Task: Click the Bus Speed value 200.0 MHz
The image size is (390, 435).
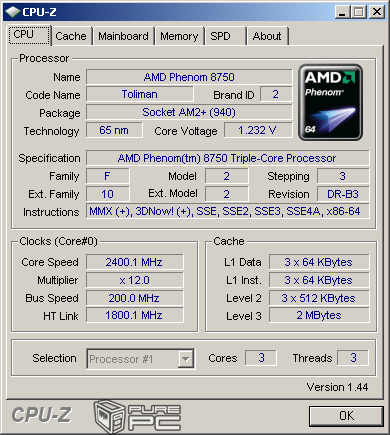Action: [x=134, y=298]
